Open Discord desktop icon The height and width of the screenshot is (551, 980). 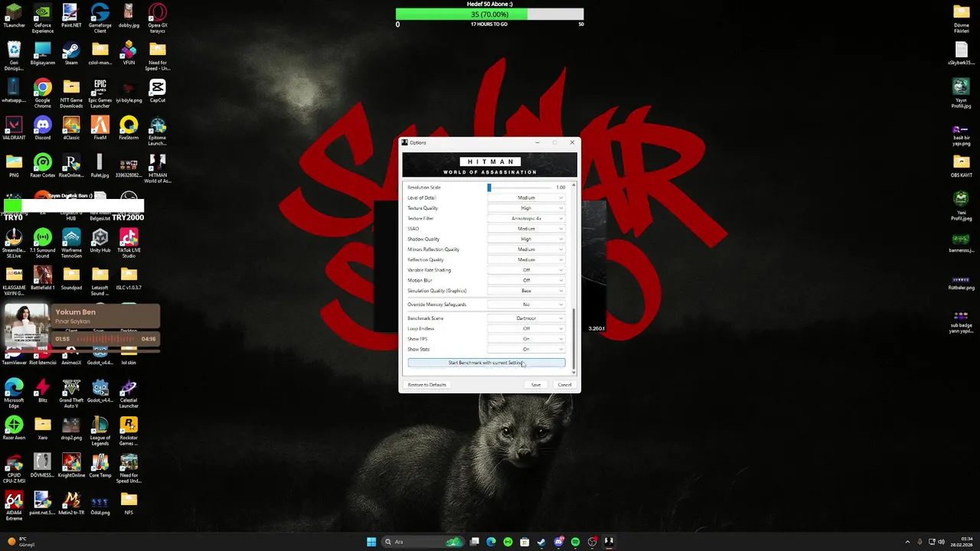click(x=43, y=129)
